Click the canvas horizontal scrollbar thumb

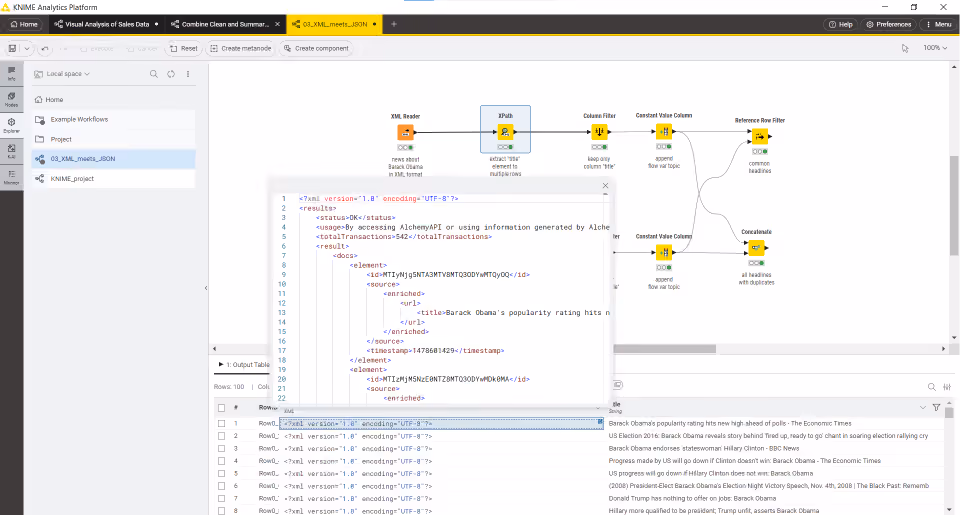tap(664, 348)
